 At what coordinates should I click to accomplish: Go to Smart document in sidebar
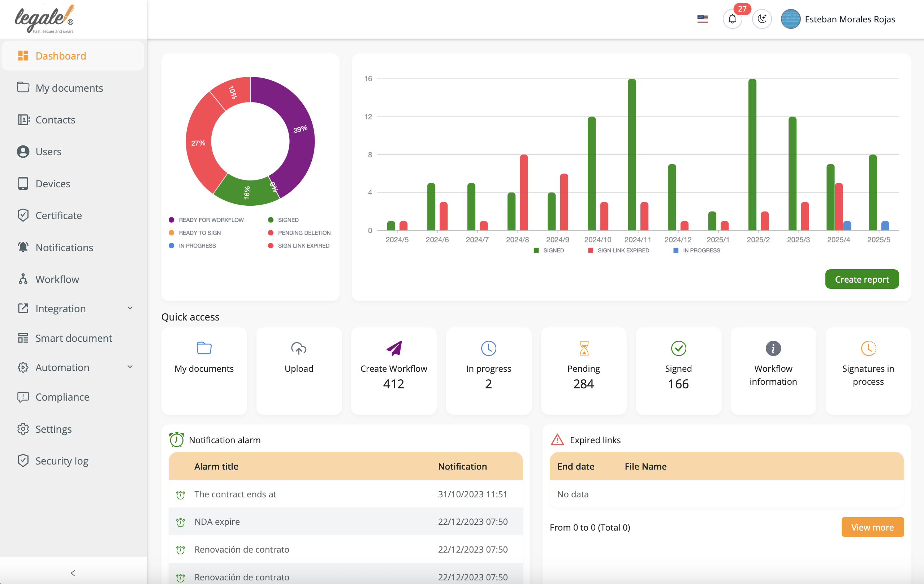pyautogui.click(x=73, y=338)
